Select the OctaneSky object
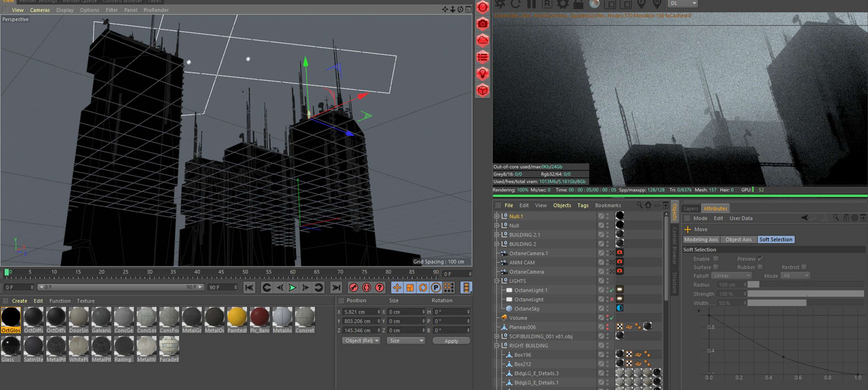The width and height of the screenshot is (868, 390). (x=527, y=308)
